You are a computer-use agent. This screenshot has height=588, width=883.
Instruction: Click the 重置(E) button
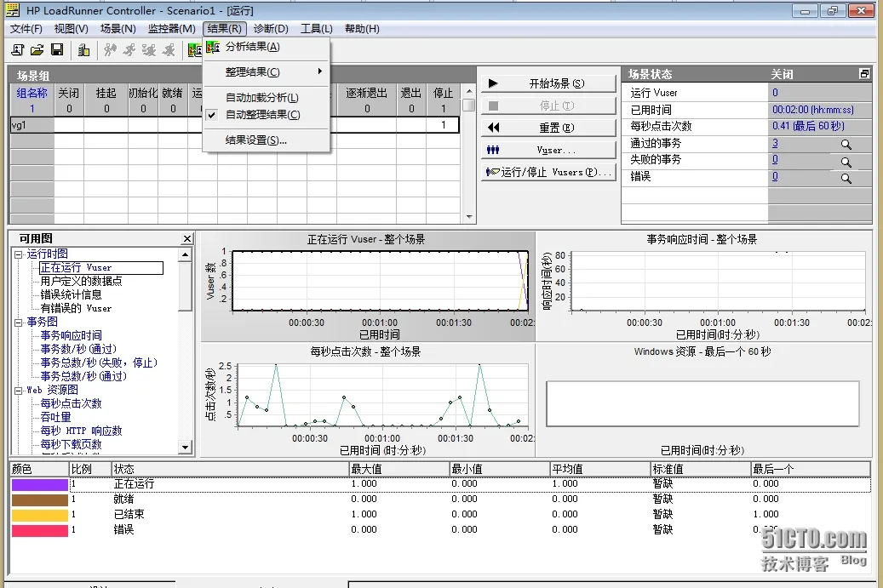[548, 128]
